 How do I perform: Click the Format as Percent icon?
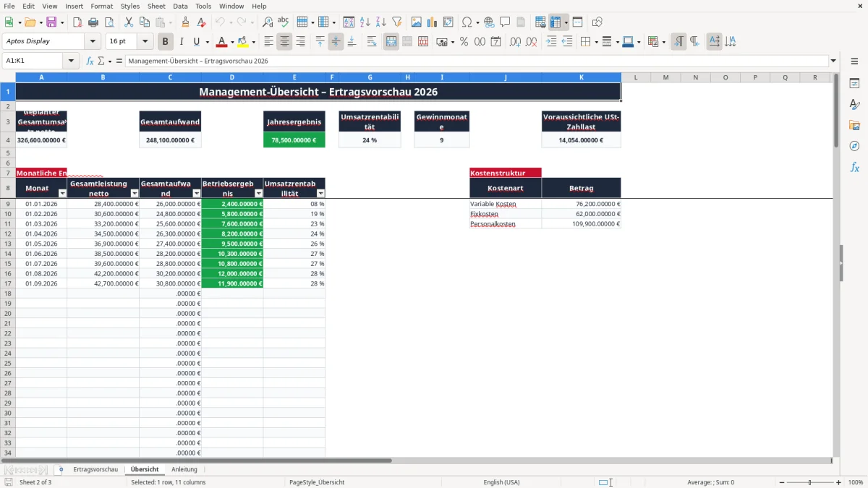click(x=464, y=42)
